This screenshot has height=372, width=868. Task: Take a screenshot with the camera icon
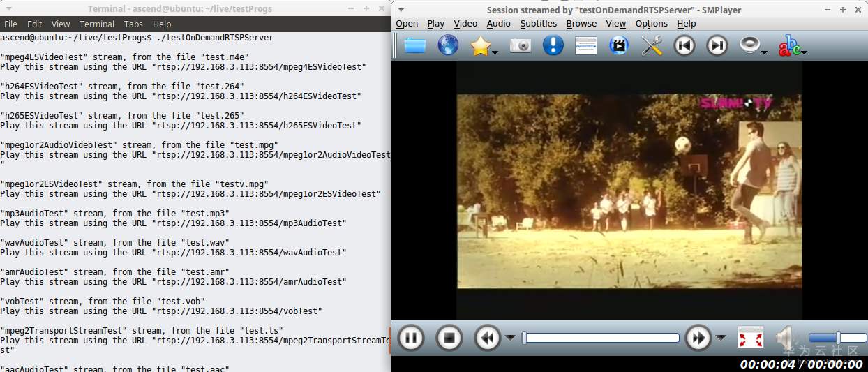(520, 45)
